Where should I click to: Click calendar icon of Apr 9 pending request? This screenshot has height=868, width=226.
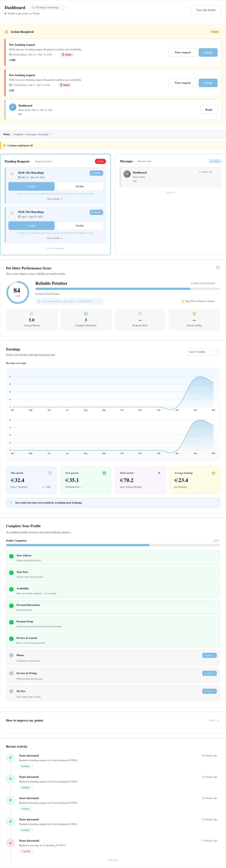tap(12, 213)
